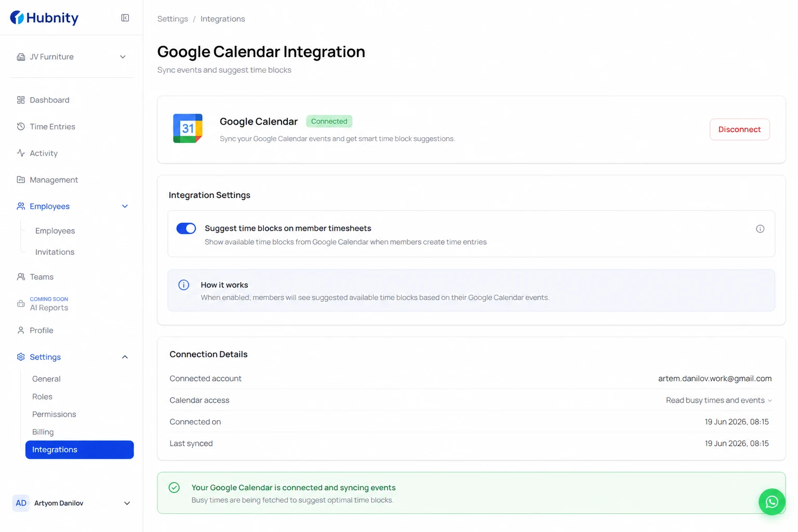Click the Hubnity logo
This screenshot has height=532, width=798.
(44, 18)
